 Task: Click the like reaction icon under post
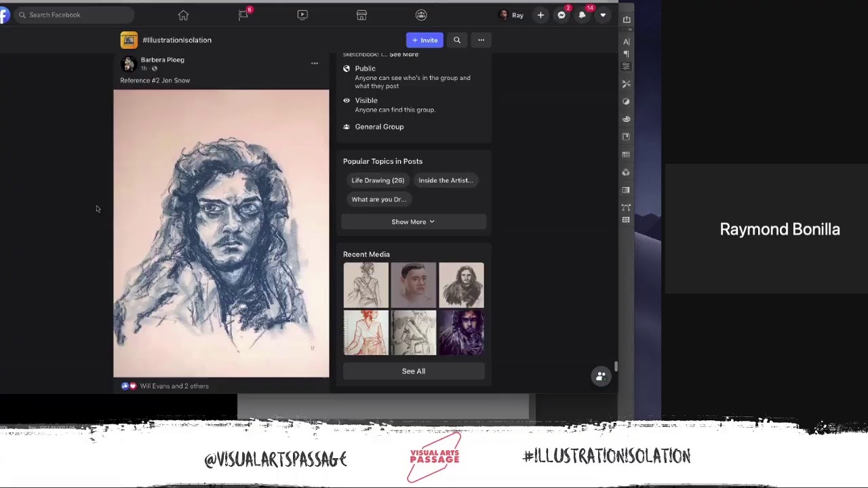125,386
